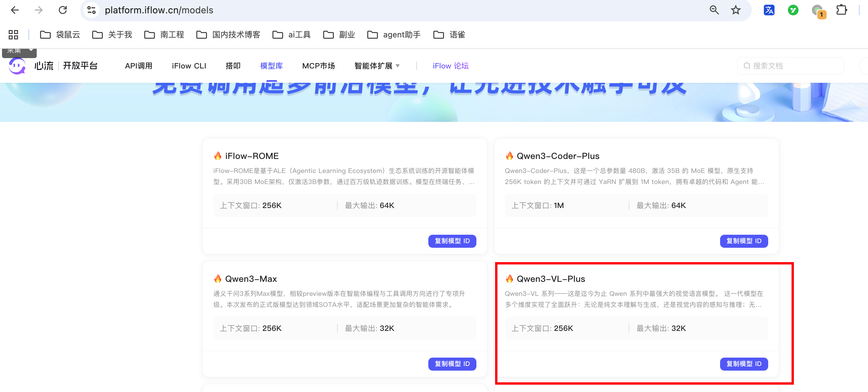Open the green check extension icon
Screen dimensions: 868x392
793,10
